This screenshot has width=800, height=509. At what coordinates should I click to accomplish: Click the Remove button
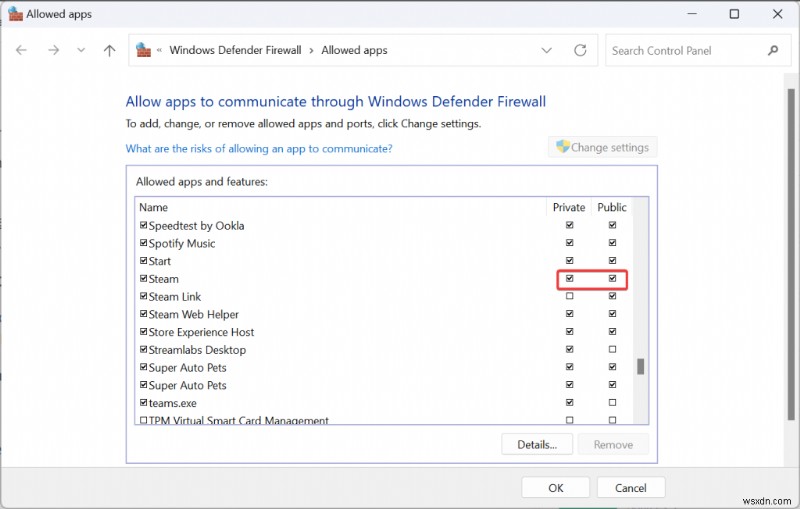point(613,444)
